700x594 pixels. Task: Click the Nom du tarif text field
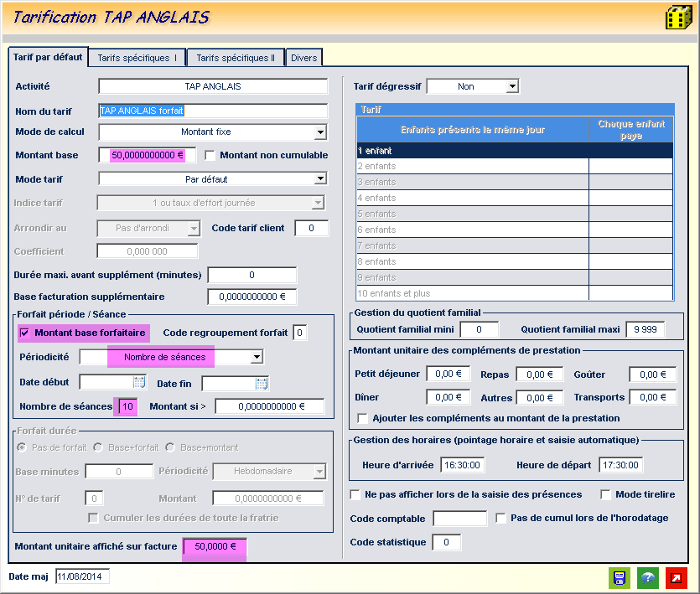213,111
